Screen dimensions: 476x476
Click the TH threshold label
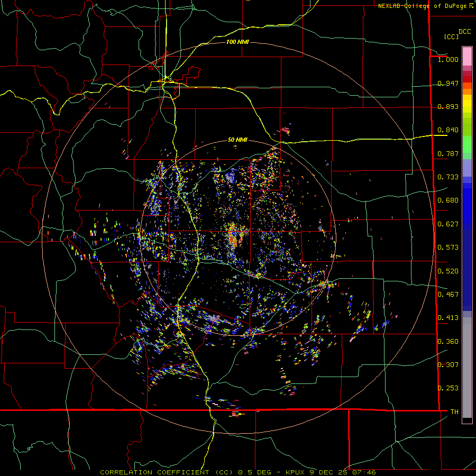click(x=454, y=412)
